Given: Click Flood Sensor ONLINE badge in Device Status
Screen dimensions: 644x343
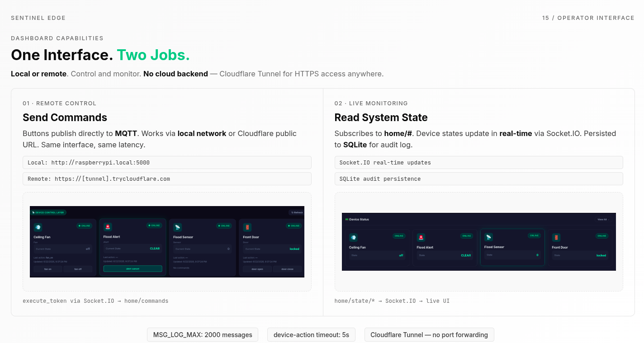Looking at the screenshot, I should point(535,235).
